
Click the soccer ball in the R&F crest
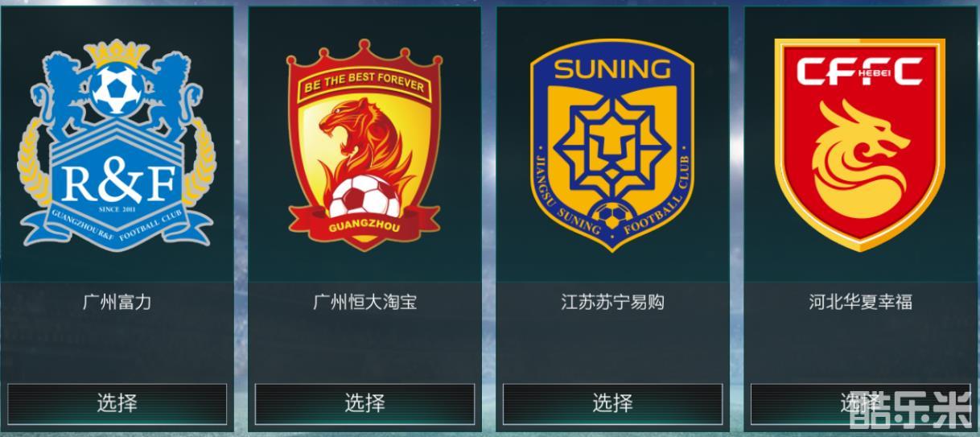click(x=117, y=90)
